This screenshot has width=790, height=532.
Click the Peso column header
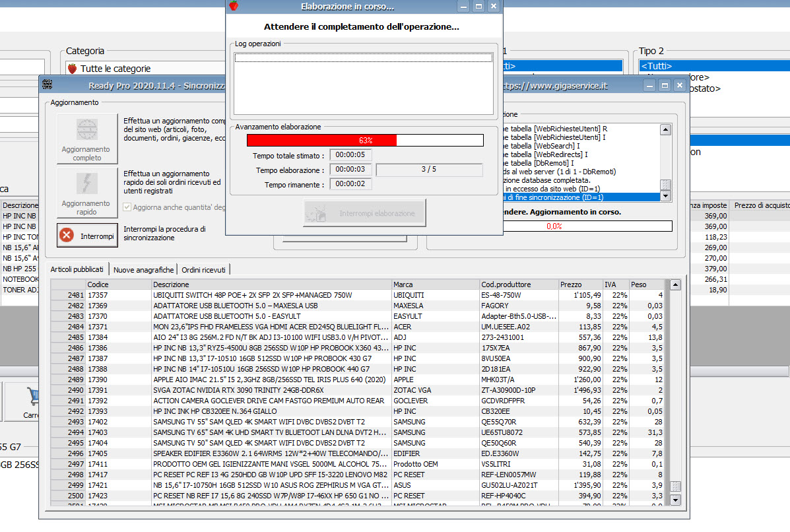click(647, 284)
